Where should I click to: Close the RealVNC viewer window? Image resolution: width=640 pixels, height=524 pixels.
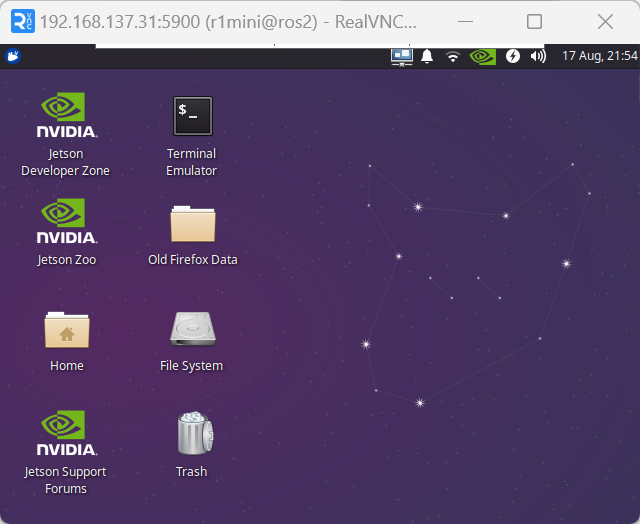605,22
